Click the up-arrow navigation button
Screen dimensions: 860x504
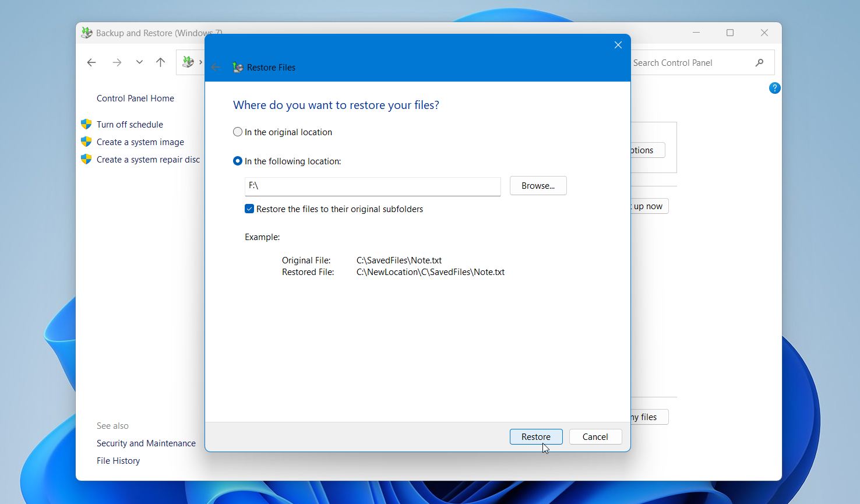click(x=161, y=62)
